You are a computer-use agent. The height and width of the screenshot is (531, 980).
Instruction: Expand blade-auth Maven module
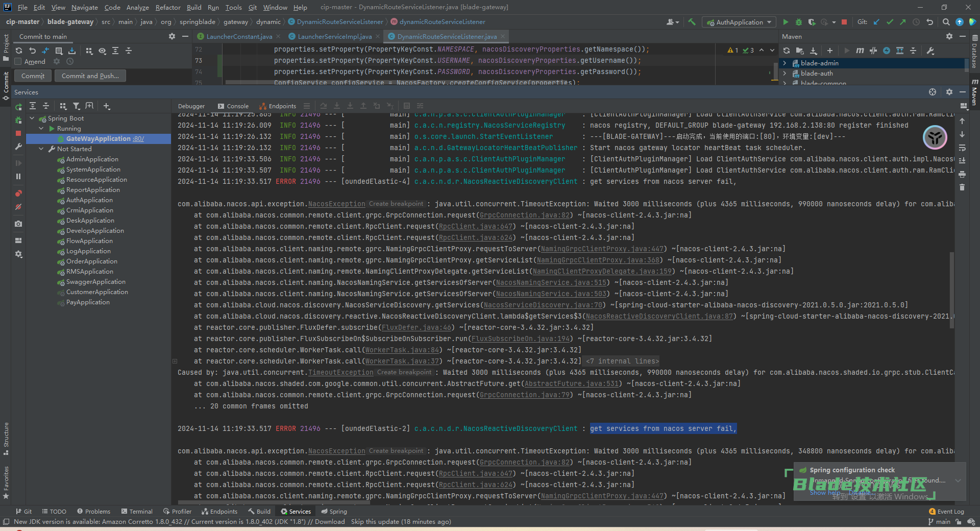click(x=785, y=74)
